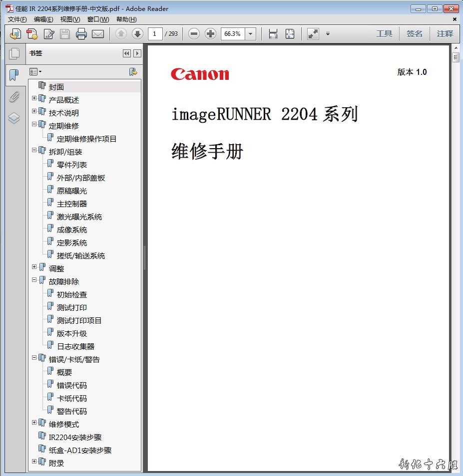Image resolution: width=463 pixels, height=476 pixels.
Task: Go to next page arrow
Action: click(x=137, y=34)
